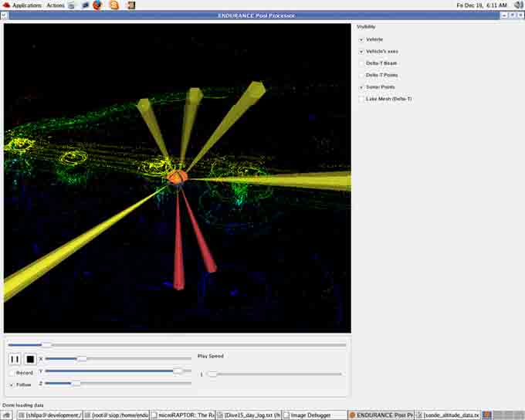Switch to microRAPTOR window in taskbar
Image resolution: width=525 pixels, height=420 pixels.
pyautogui.click(x=183, y=415)
